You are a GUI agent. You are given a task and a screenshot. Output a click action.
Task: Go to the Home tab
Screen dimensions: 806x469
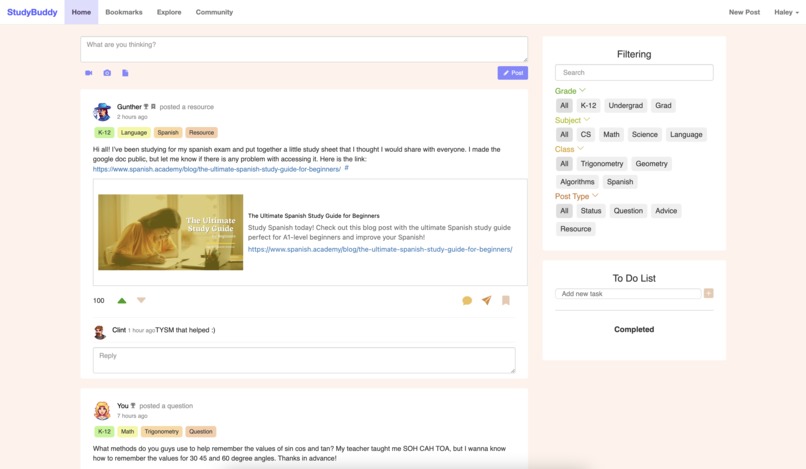81,12
